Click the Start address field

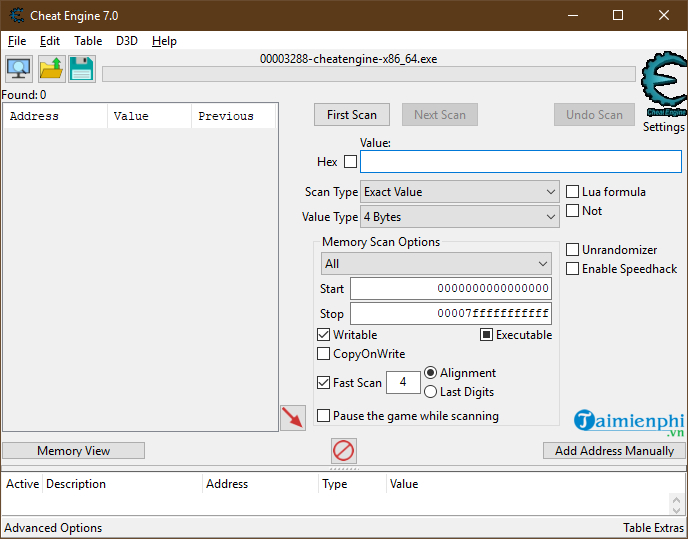(x=451, y=288)
